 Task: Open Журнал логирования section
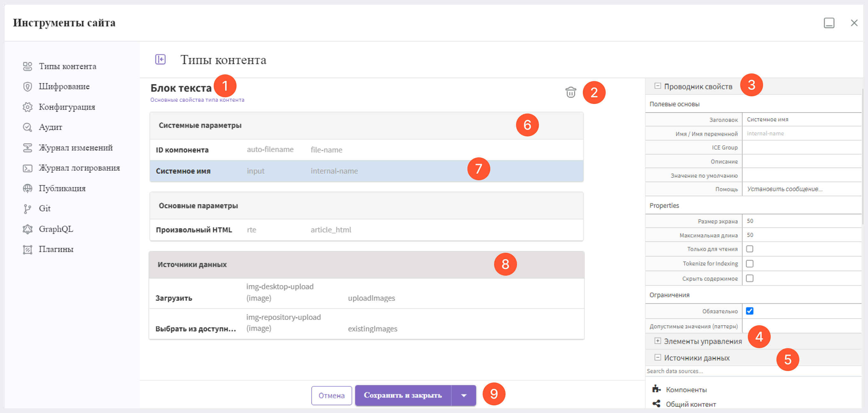tap(79, 168)
